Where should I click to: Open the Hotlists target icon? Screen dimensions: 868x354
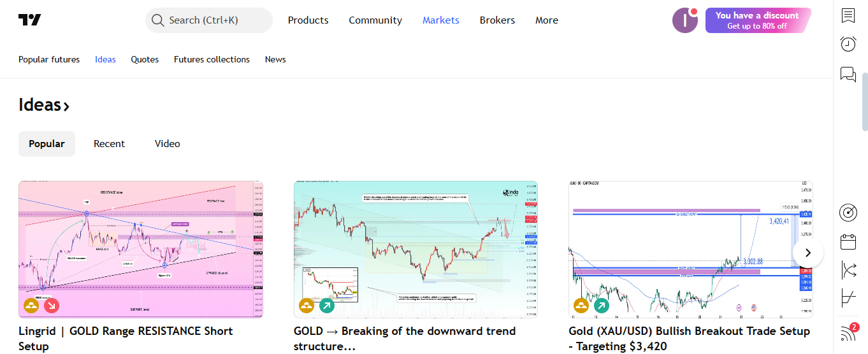[x=848, y=213]
